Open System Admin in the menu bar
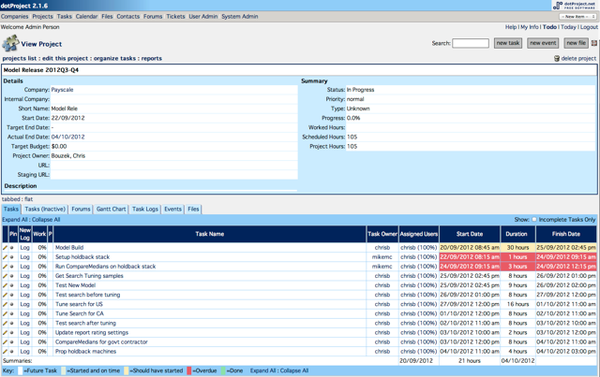The width and height of the screenshot is (600, 377). click(x=240, y=16)
